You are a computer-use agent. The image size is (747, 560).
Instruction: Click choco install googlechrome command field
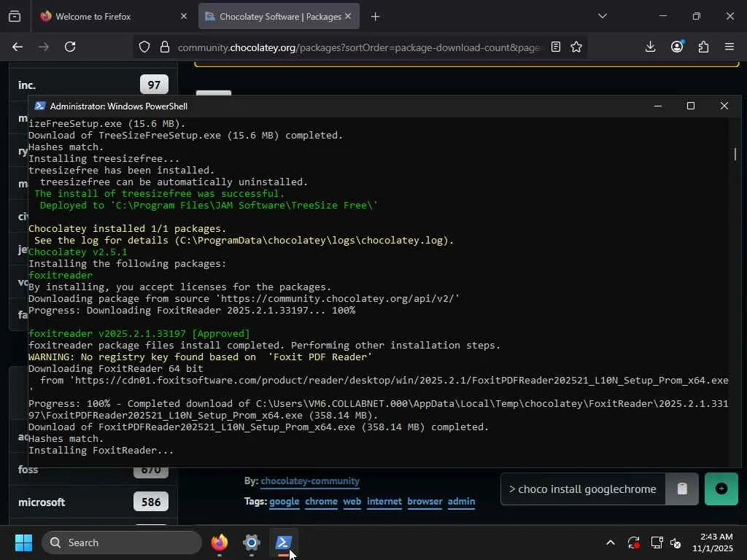(x=583, y=489)
